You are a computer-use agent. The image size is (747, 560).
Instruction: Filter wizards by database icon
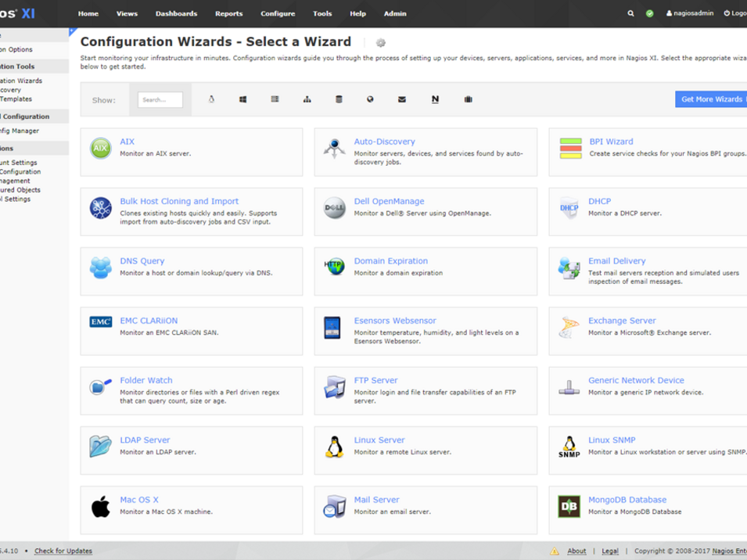click(x=339, y=99)
